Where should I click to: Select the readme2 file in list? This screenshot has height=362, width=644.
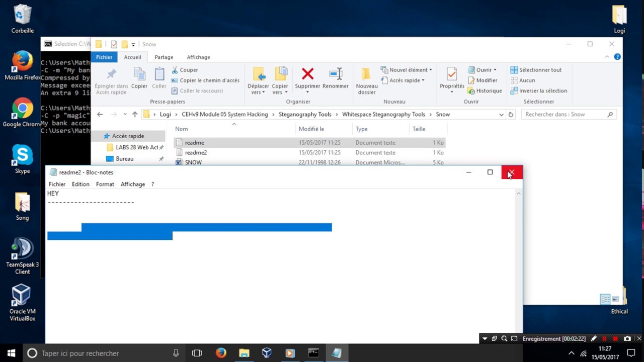tap(196, 153)
